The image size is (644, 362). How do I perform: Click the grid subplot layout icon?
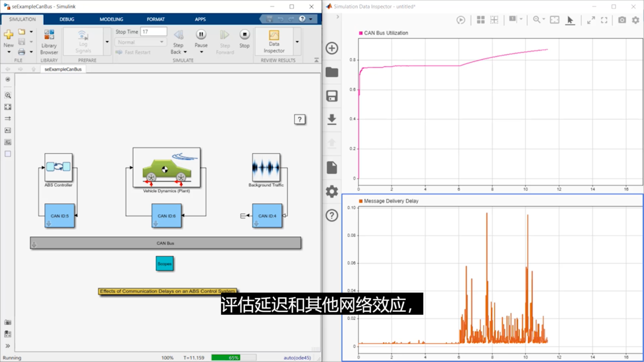point(481,20)
